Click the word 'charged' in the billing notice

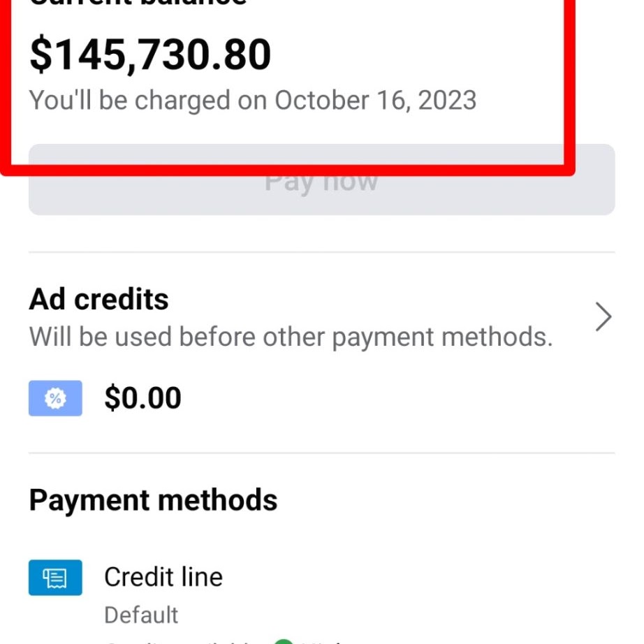182,101
